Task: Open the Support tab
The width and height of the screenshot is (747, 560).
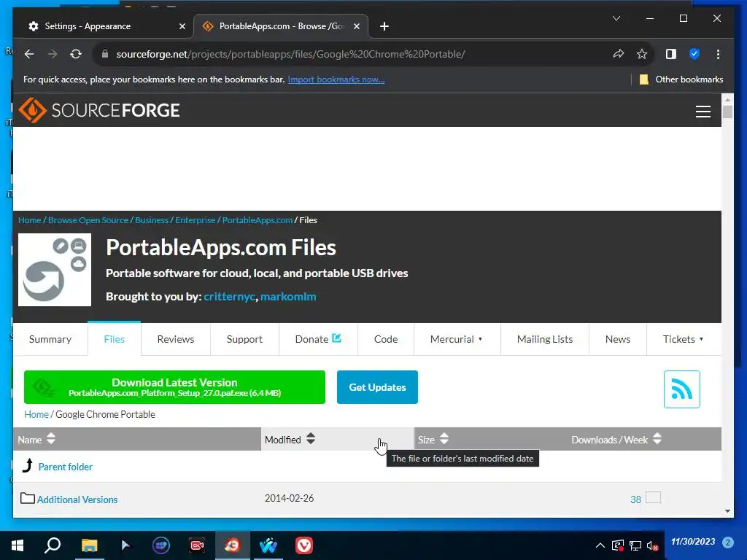Action: [244, 339]
